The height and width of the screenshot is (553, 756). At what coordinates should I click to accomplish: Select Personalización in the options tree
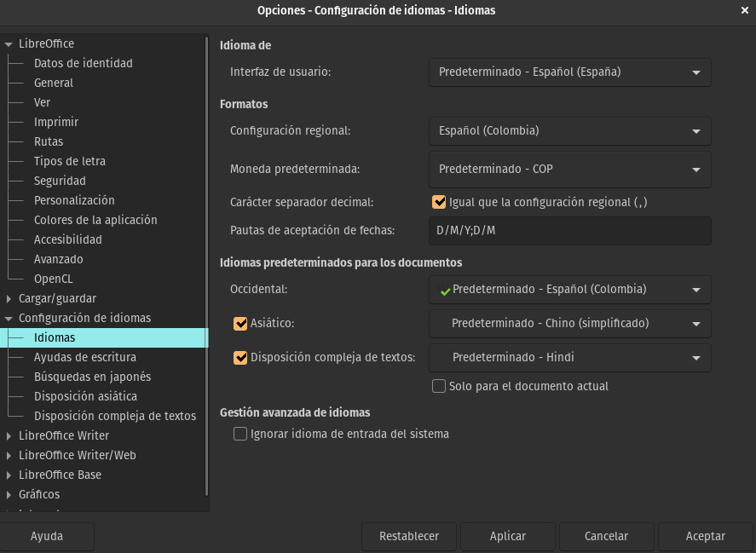[74, 200]
